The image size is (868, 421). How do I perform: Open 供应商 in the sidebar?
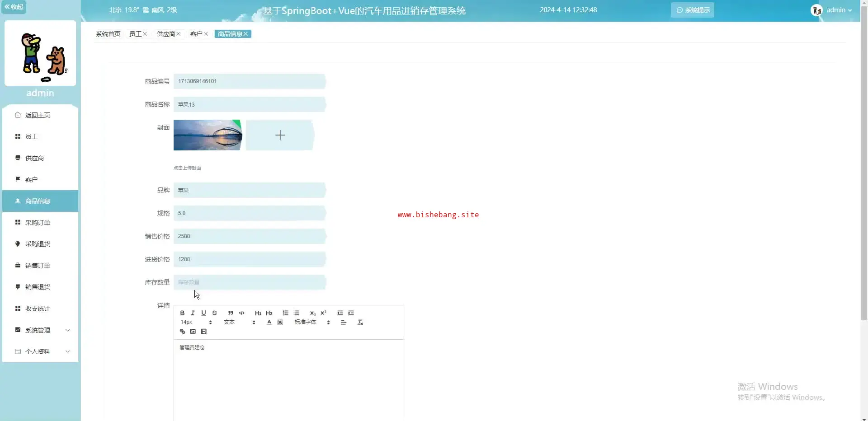coord(40,158)
